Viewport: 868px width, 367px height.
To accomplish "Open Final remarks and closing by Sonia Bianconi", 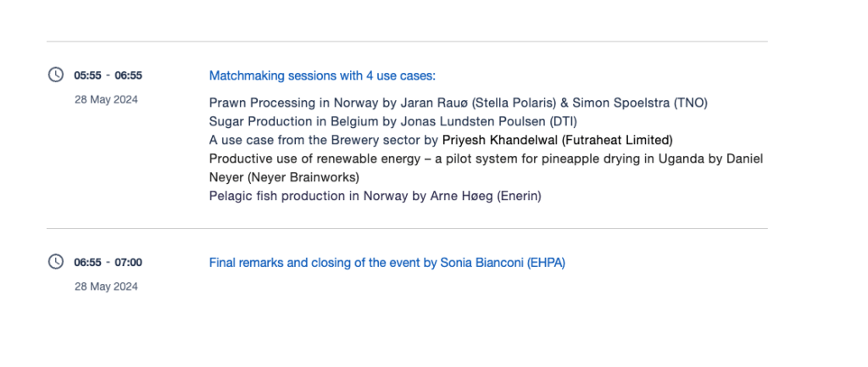I will point(387,263).
